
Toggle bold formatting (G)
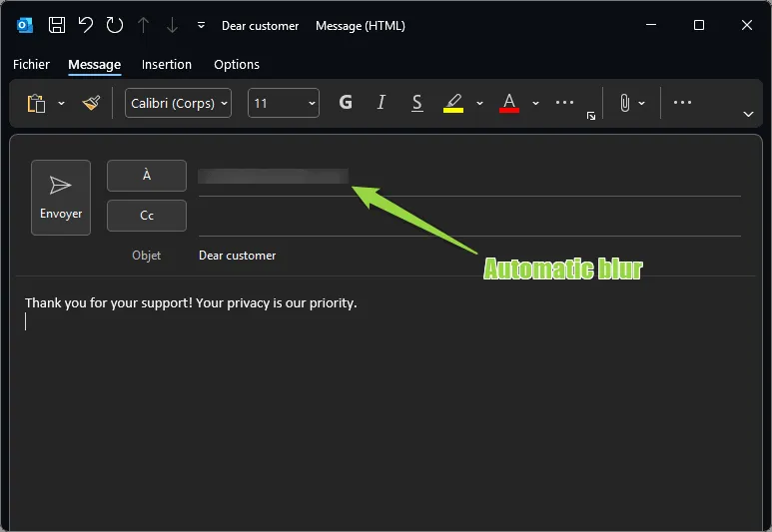pyautogui.click(x=346, y=103)
